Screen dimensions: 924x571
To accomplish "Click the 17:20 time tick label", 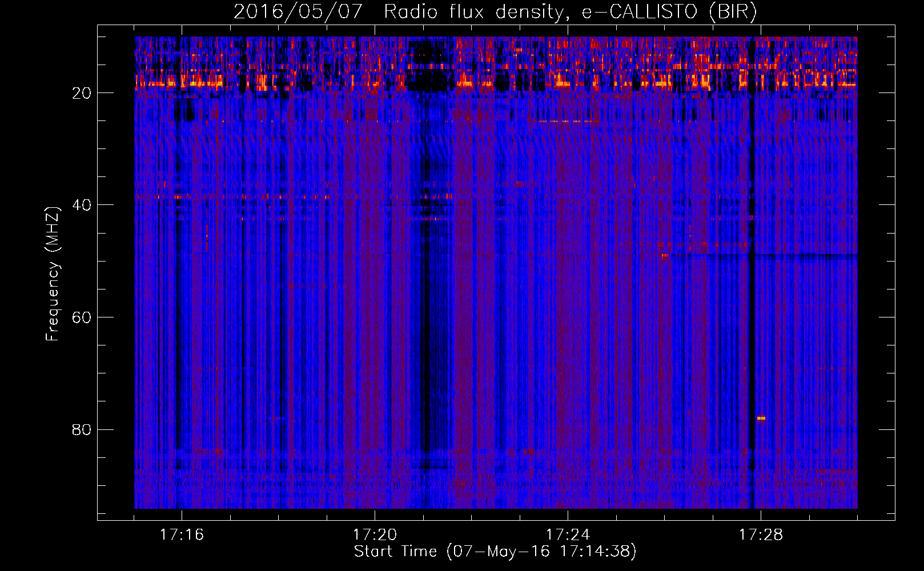I will 375,535.
